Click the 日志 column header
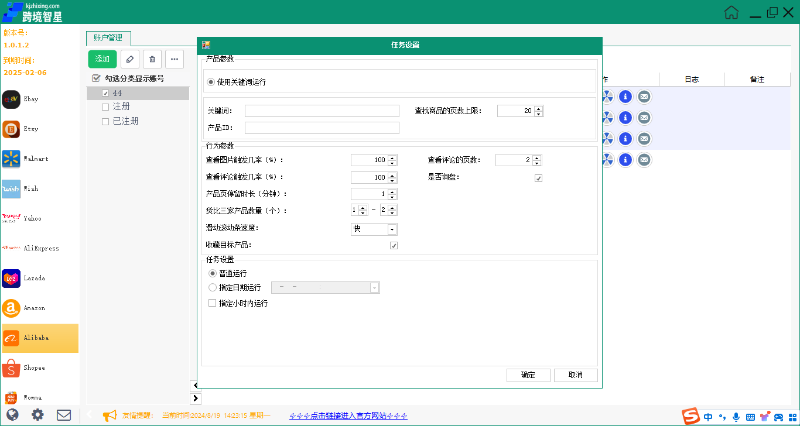 coord(691,80)
